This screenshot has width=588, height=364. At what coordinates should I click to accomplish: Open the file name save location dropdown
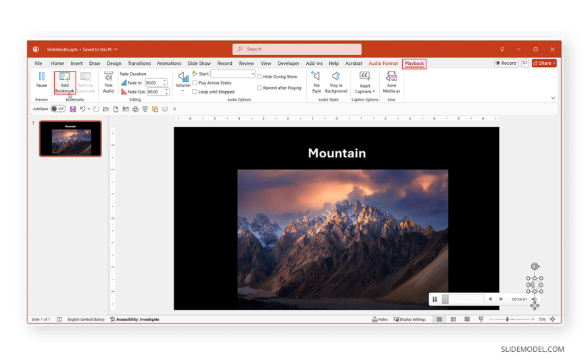[116, 49]
